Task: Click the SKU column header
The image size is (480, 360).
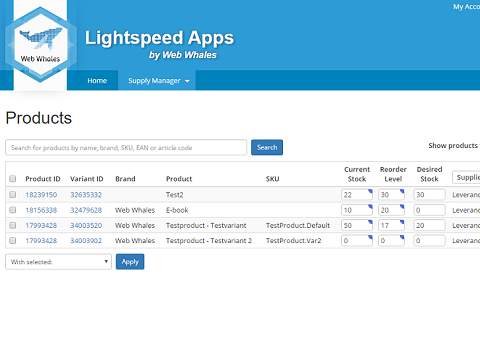Action: [272, 179]
